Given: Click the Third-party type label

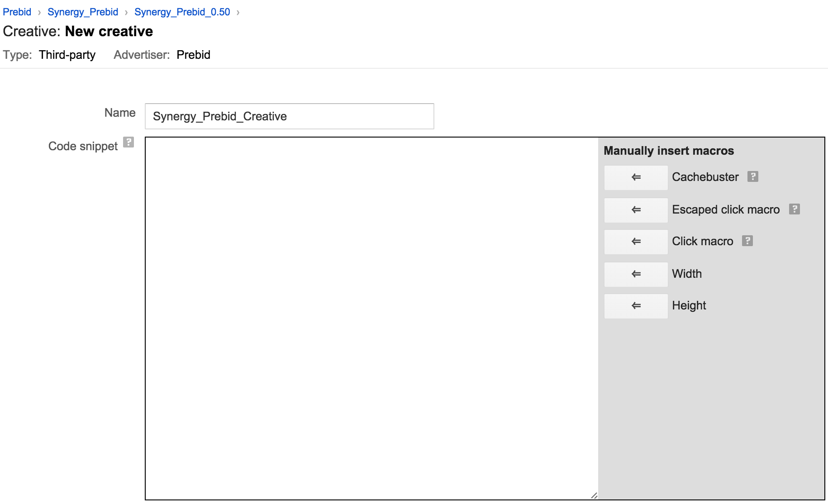Looking at the screenshot, I should coord(67,55).
